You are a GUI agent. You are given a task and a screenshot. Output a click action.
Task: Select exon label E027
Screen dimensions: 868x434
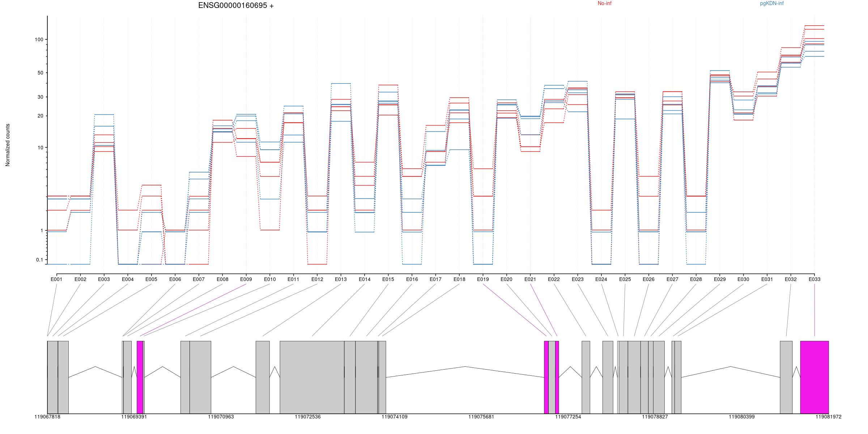tap(672, 279)
